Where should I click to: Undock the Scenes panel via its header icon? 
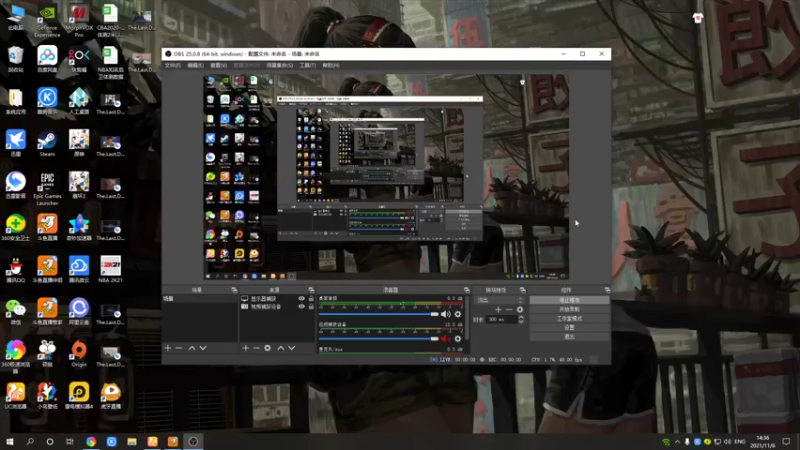point(234,290)
